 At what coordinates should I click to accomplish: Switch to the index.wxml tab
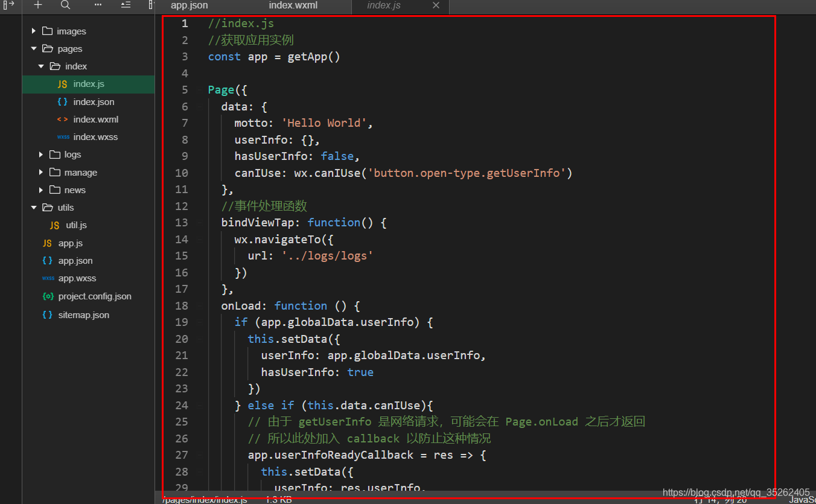click(293, 5)
